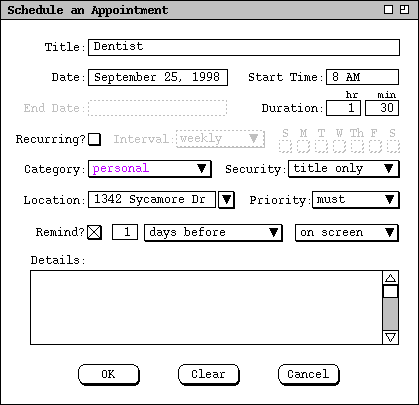Confirm the appointment with OK
This screenshot has width=419, height=405.
point(109,374)
